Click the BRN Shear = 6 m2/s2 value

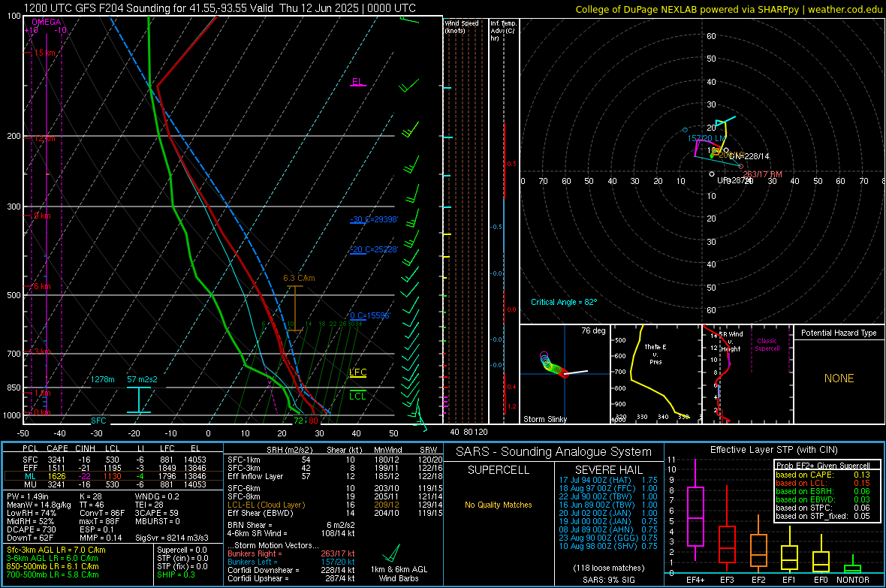291,525
